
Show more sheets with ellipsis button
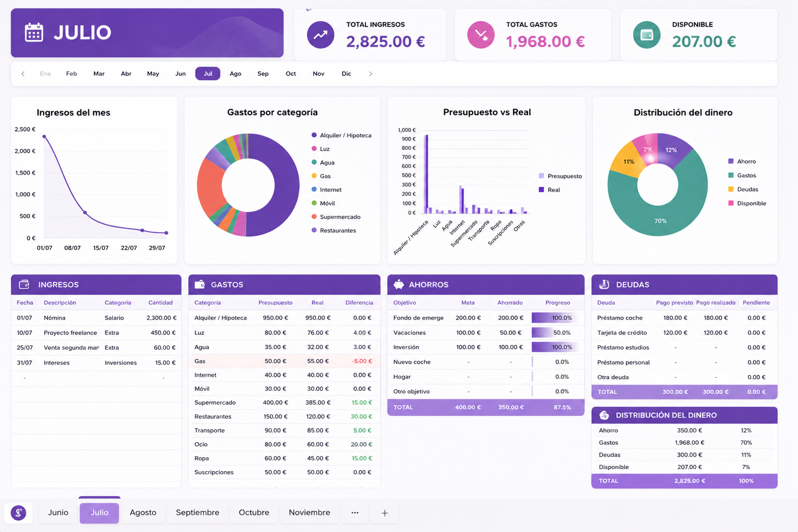(355, 513)
